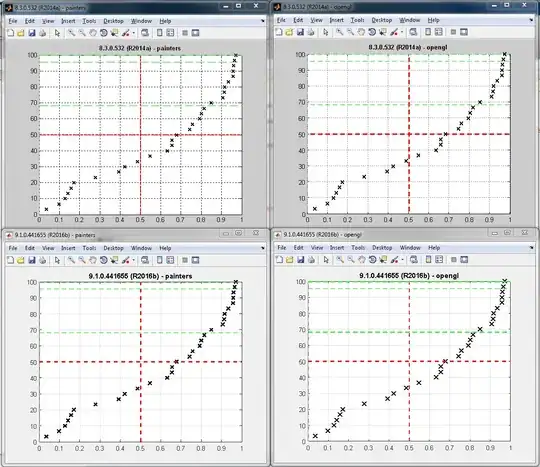Open Edit menu in R2016b opengl window
This screenshot has width=540, height=467.
pyautogui.click(x=299, y=248)
